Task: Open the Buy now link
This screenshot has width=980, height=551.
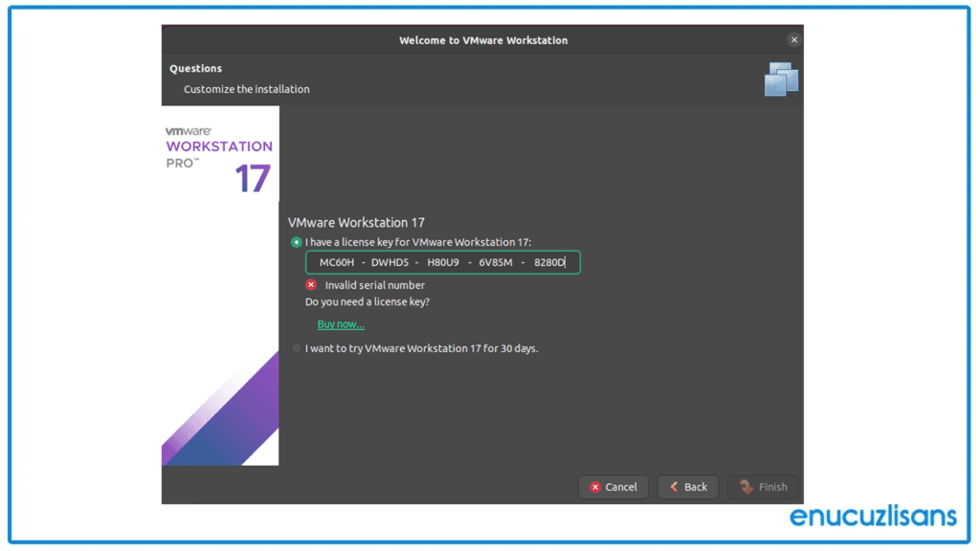Action: point(340,323)
